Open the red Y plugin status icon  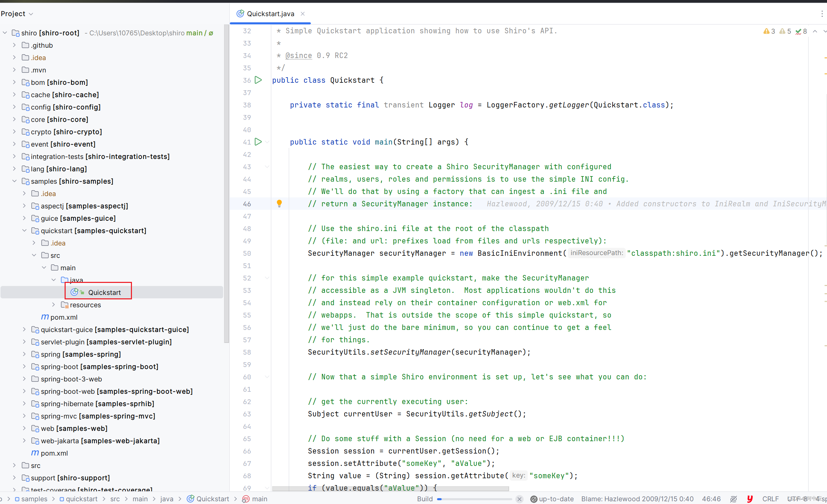pos(750,499)
